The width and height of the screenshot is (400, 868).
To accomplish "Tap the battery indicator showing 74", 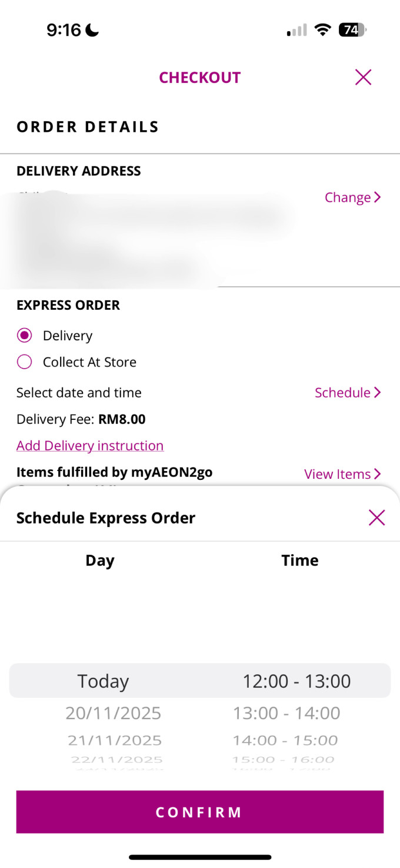I will 350,29.
